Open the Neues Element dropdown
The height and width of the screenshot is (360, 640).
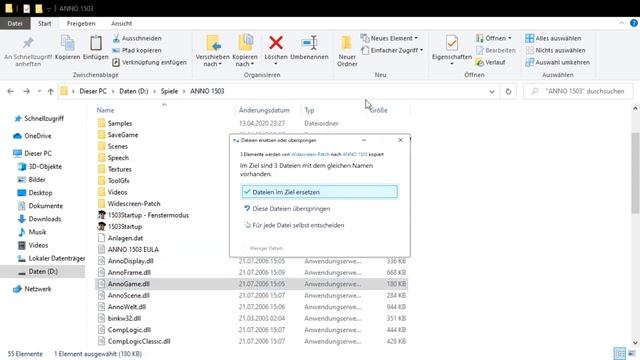[389, 38]
